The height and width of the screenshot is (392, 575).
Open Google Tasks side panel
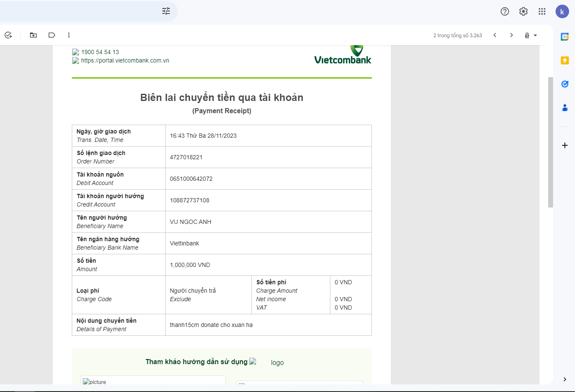tap(564, 84)
